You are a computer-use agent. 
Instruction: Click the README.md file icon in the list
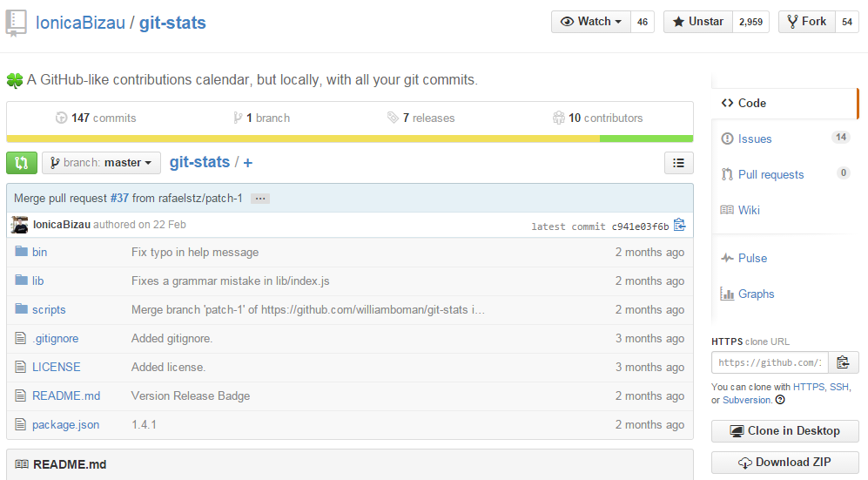pos(21,395)
